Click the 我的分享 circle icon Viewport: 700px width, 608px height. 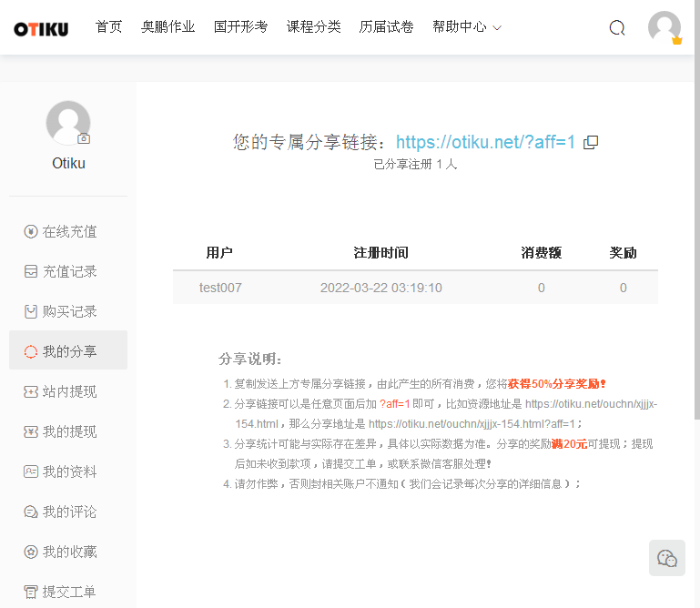[30, 351]
